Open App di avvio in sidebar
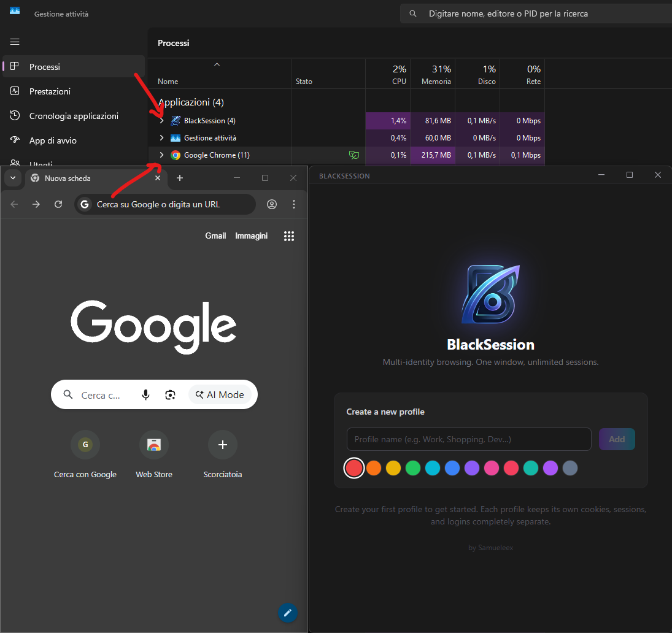 [x=74, y=140]
